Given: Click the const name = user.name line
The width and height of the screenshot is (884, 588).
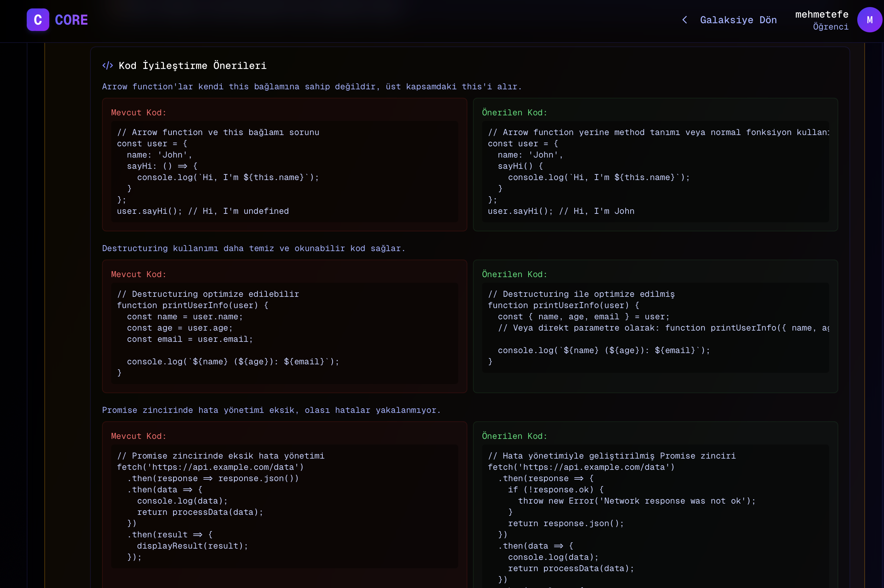Looking at the screenshot, I should click(185, 317).
